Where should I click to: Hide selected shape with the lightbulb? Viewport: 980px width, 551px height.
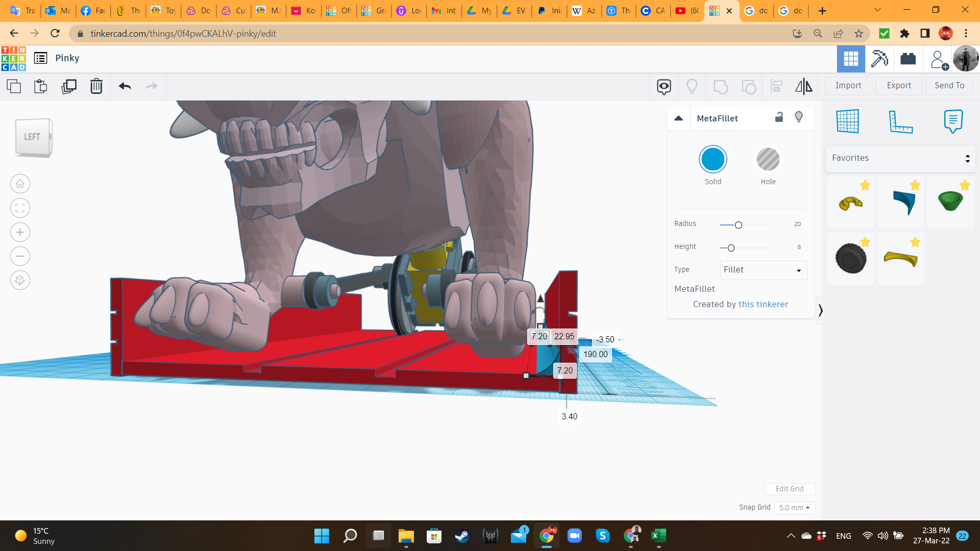pyautogui.click(x=799, y=117)
